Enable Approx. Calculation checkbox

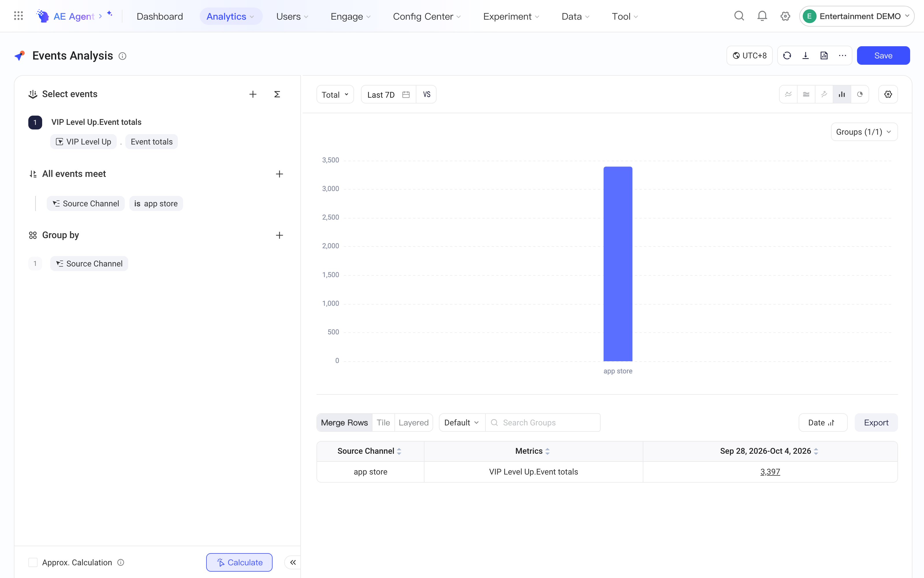(x=33, y=562)
